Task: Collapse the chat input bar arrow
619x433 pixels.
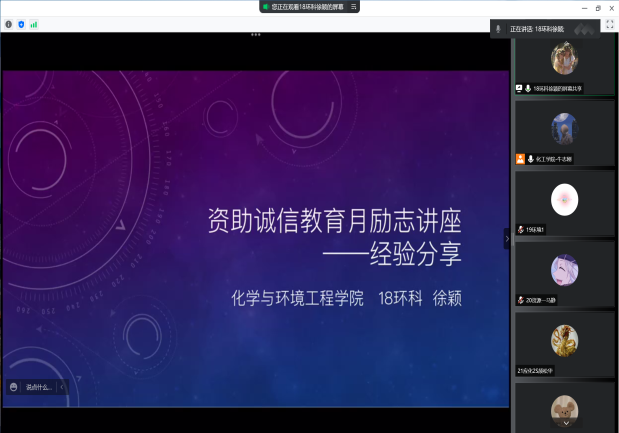Action: pyautogui.click(x=62, y=387)
